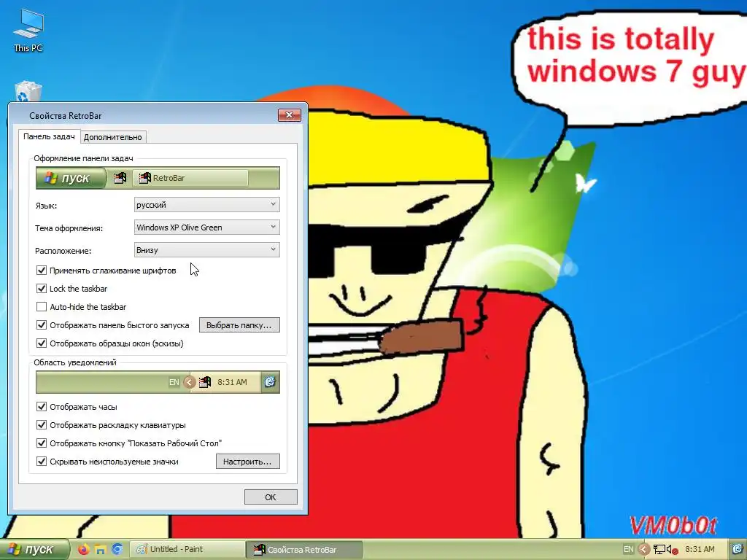The width and height of the screenshot is (747, 560).
Task: Close the Свойства RetroBar dialog
Action: click(289, 115)
